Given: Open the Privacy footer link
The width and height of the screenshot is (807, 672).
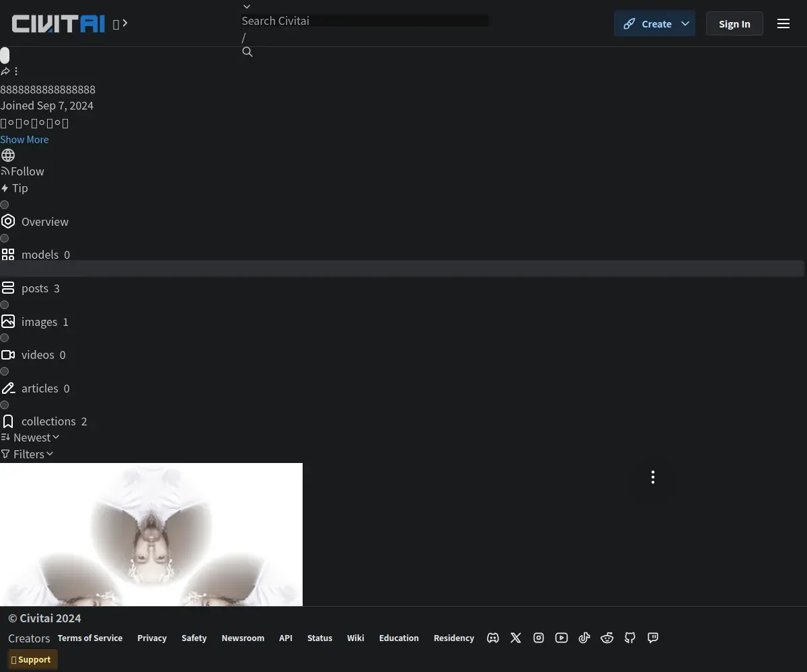Looking at the screenshot, I should click(152, 638).
